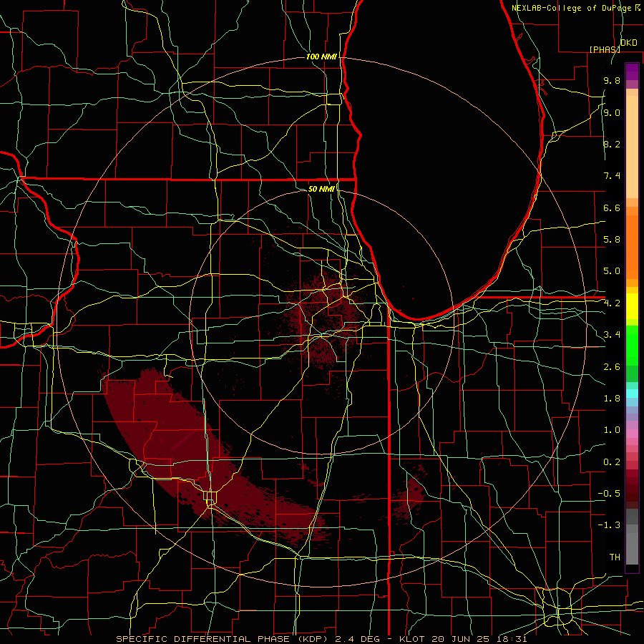Click the "TH" threshold label on the legend
This screenshot has height=644, width=644.
[x=615, y=557]
